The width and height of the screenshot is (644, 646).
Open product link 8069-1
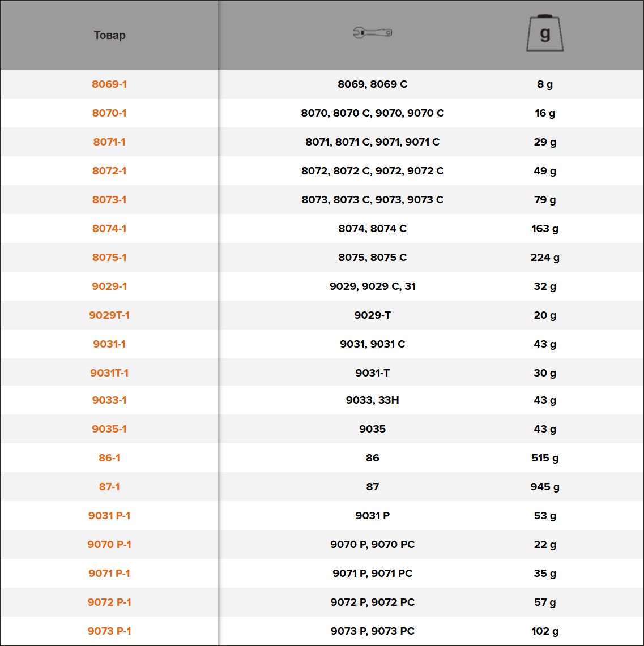[109, 84]
